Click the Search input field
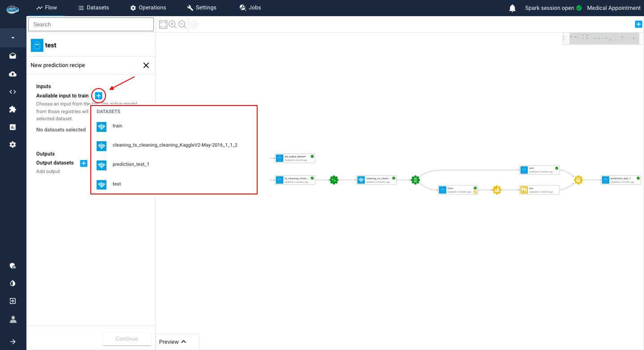 pyautogui.click(x=91, y=25)
